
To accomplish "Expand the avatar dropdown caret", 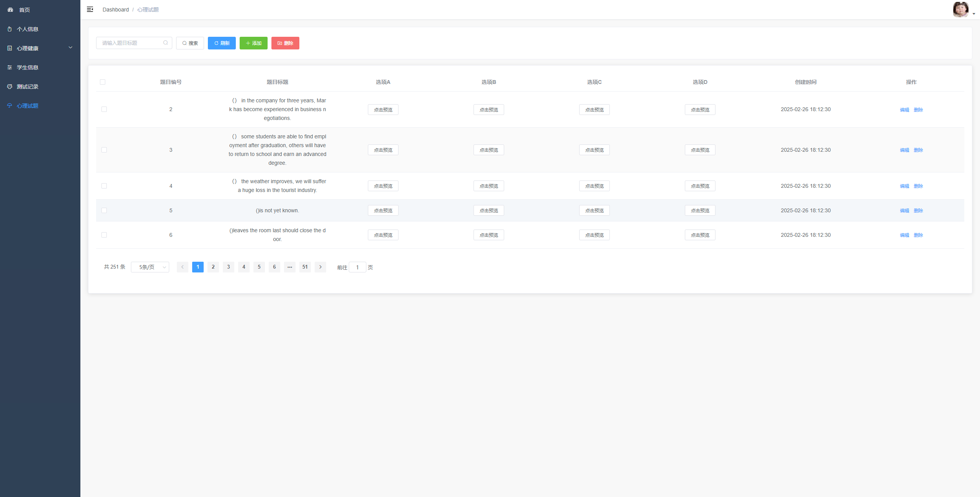I will click(x=974, y=14).
